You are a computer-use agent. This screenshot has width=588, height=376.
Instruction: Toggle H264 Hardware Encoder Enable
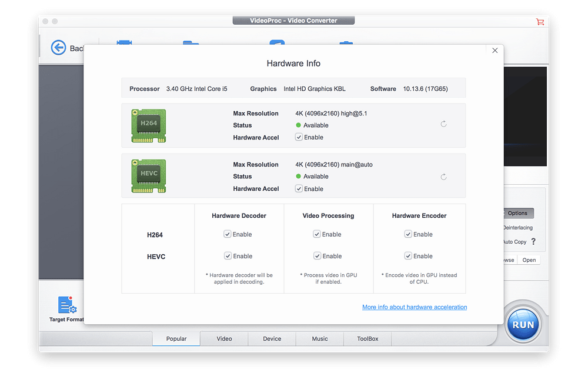[408, 234]
